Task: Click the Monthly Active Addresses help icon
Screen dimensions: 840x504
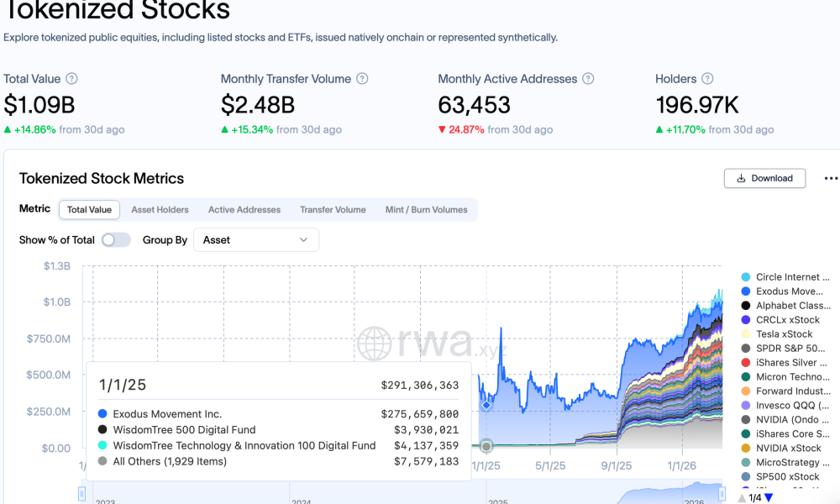Action: click(588, 79)
